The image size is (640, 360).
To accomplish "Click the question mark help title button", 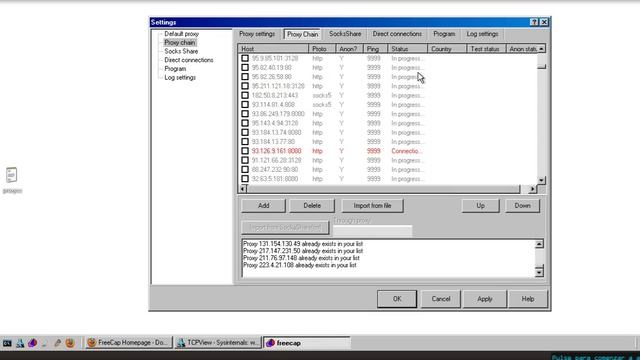I will point(534,22).
